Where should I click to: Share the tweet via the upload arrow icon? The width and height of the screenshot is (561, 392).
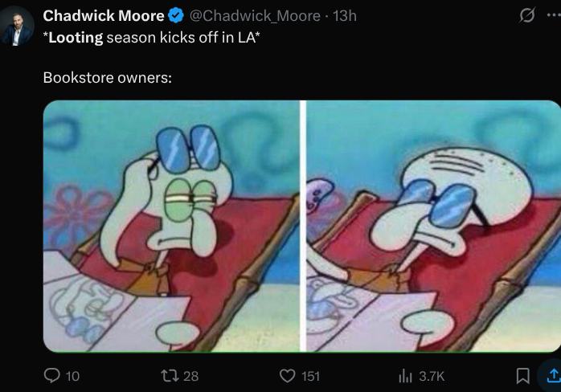pos(553,376)
